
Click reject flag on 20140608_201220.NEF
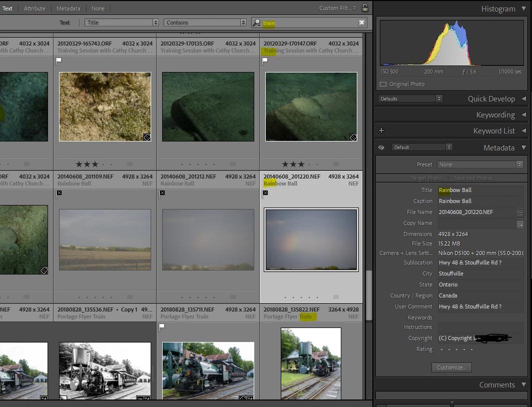[x=265, y=193]
